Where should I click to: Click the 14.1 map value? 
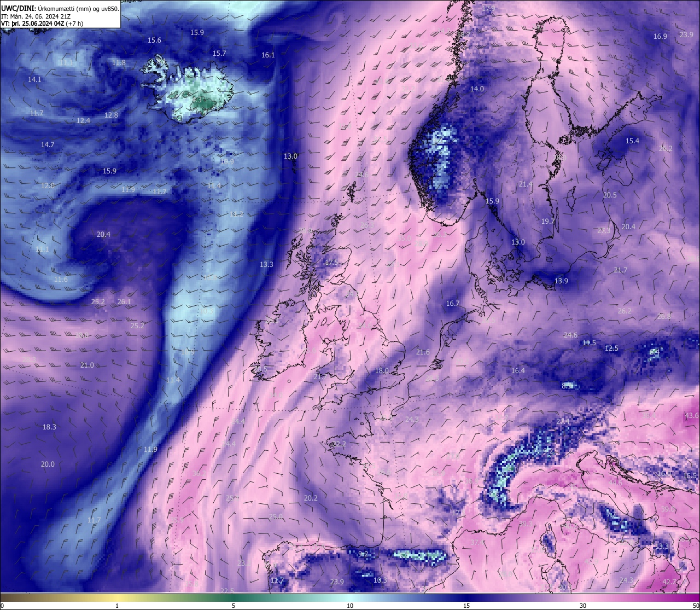click(34, 80)
